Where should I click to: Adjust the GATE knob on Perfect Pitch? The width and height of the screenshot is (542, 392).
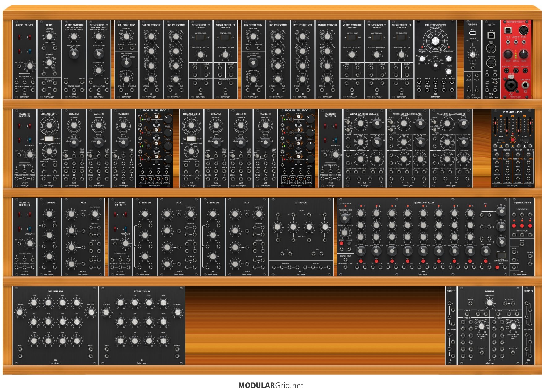click(x=524, y=54)
